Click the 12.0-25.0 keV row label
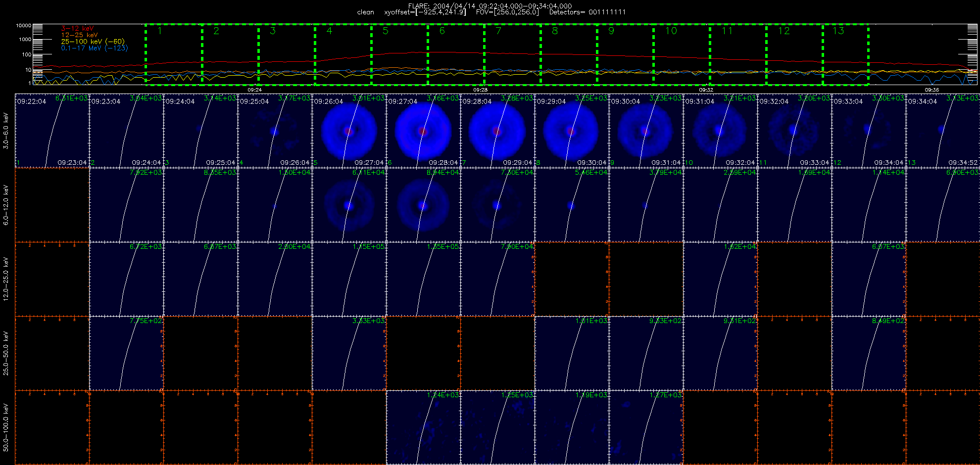 pos(6,279)
